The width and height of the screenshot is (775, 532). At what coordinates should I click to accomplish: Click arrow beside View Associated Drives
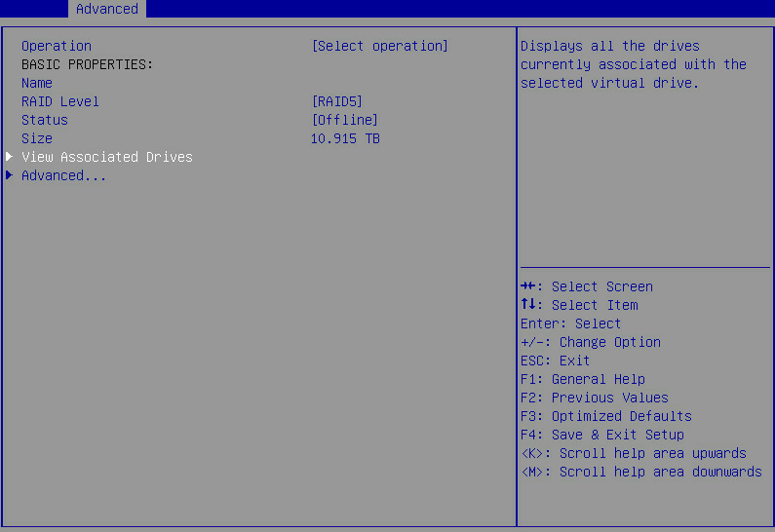pyautogui.click(x=10, y=157)
